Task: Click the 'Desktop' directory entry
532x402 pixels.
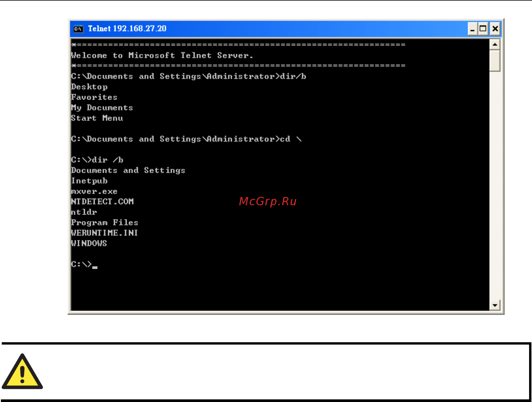Action: (x=89, y=87)
